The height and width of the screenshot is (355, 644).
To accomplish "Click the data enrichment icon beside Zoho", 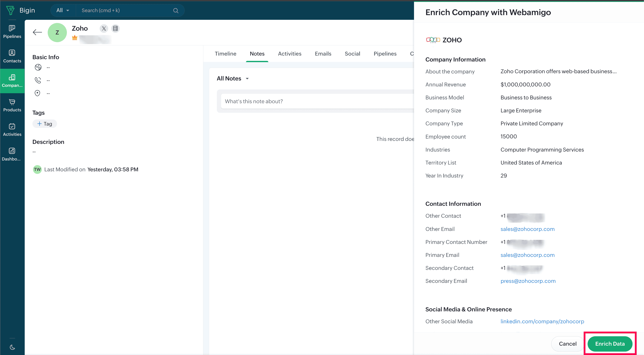I will [115, 29].
